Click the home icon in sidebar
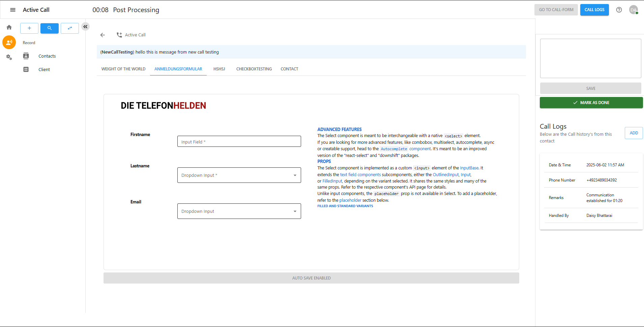The width and height of the screenshot is (644, 327). pos(9,27)
